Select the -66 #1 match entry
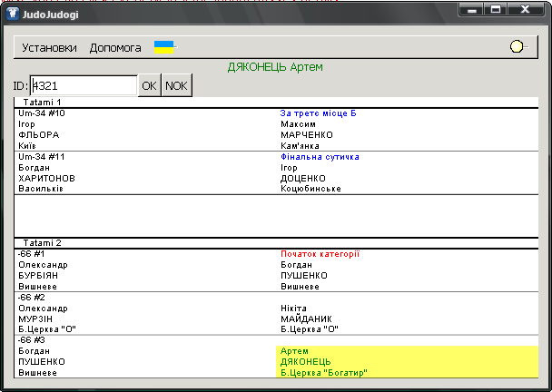This screenshot has height=392, width=552. [33, 254]
